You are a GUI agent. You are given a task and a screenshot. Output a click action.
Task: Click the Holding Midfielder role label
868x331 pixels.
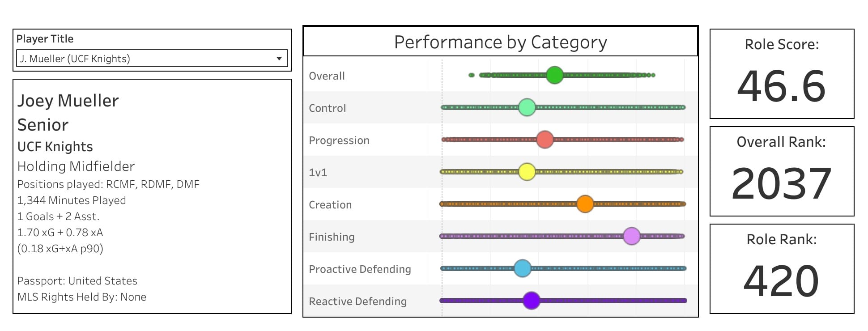[76, 166]
